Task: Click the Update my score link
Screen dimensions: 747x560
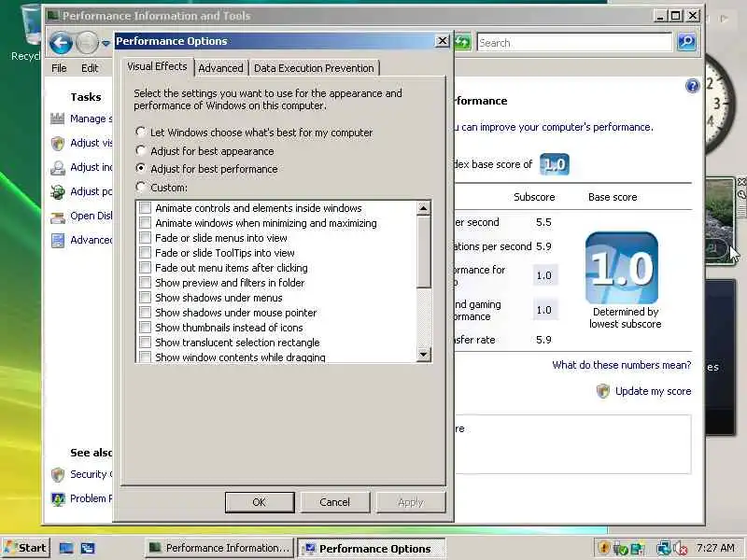Action: click(x=653, y=391)
